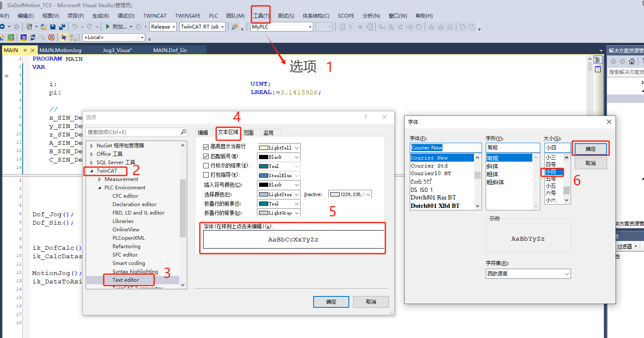Image resolution: width=644 pixels, height=338 pixels.
Task: Click the Open File toolbar icon
Action: click(43, 26)
